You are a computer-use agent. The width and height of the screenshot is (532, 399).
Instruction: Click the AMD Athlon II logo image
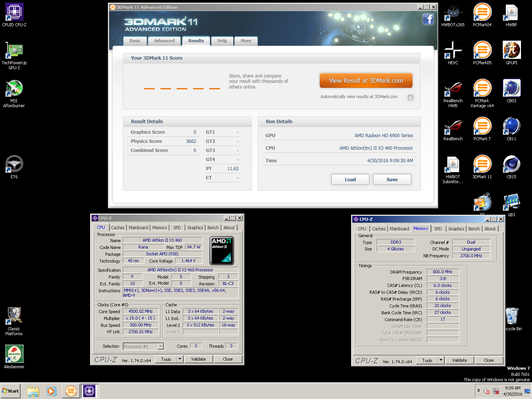(x=222, y=250)
